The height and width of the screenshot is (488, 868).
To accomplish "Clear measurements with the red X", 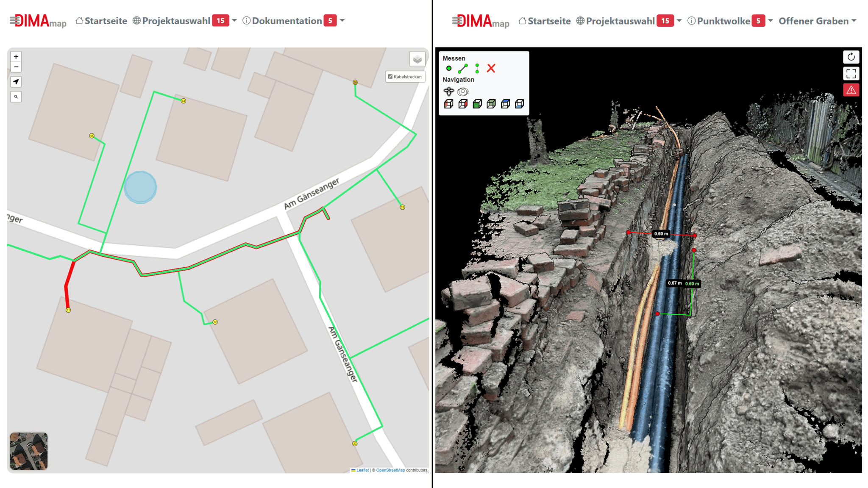I will [x=491, y=68].
